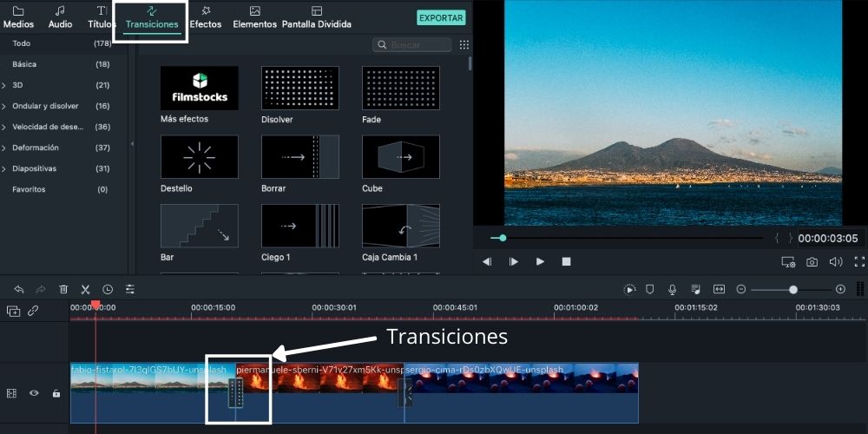Open the Elementos tab
The width and height of the screenshot is (868, 434).
[254, 17]
